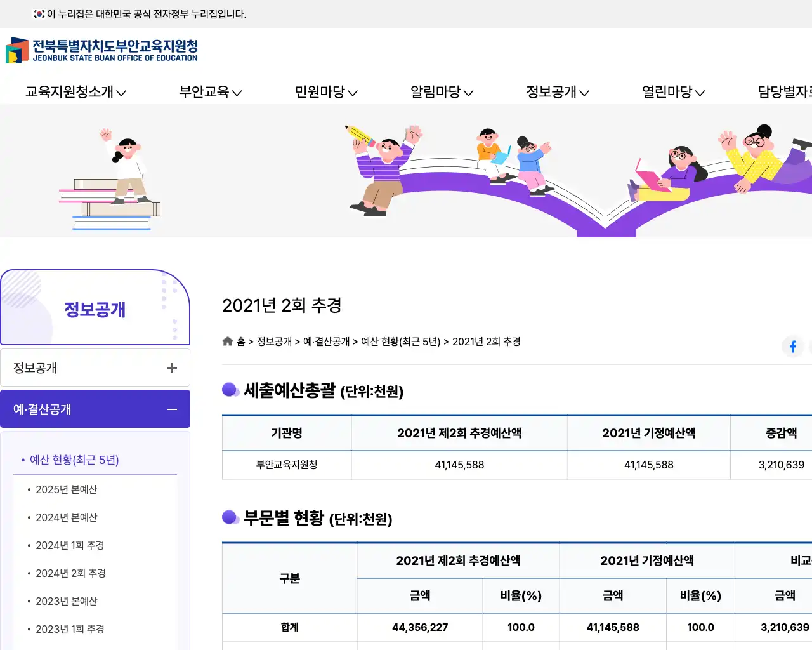Click 44,356,227 total amount cell
812x650 pixels.
click(x=420, y=627)
